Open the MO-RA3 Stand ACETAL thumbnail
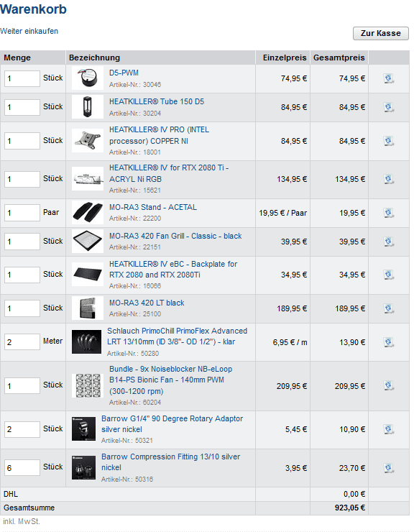Viewport: 414px width, 532px height. (88, 213)
